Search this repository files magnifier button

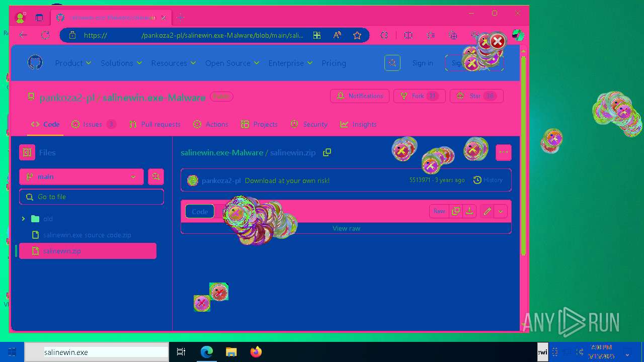tap(156, 176)
